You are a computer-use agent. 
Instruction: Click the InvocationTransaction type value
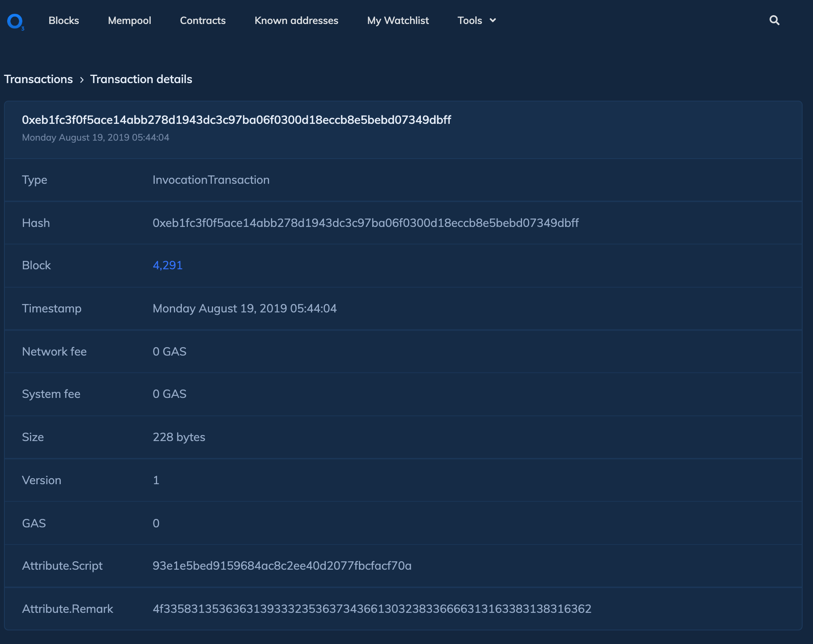coord(211,180)
